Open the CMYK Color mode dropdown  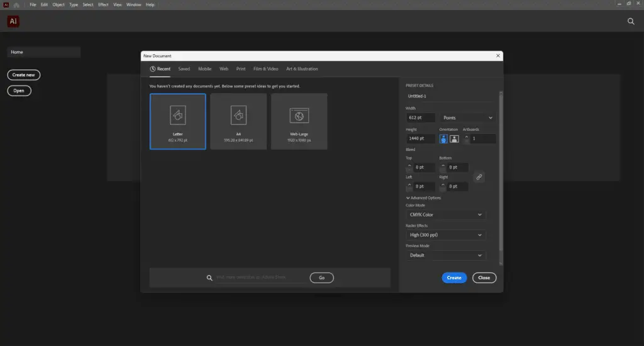446,215
